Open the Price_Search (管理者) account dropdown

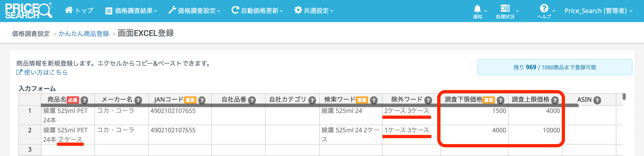click(x=598, y=11)
